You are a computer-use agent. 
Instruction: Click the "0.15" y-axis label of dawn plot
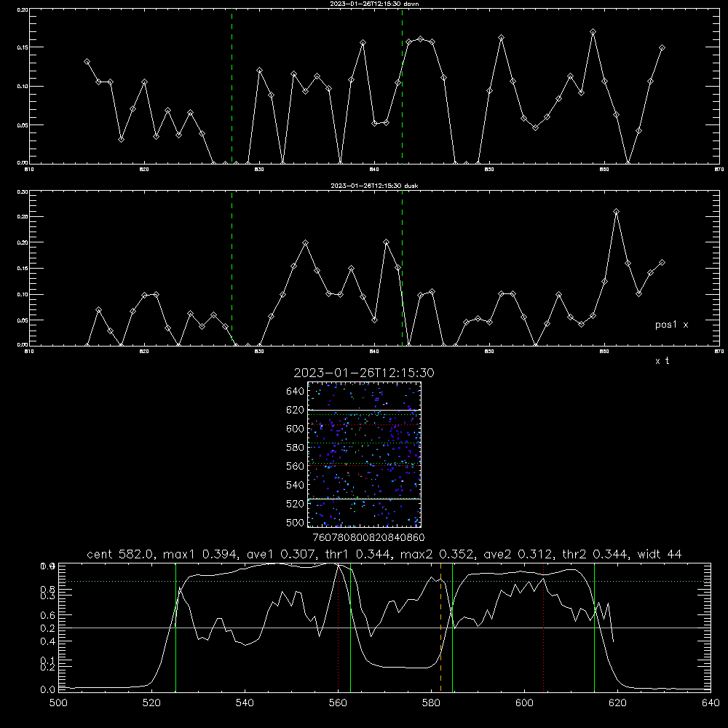(23, 47)
